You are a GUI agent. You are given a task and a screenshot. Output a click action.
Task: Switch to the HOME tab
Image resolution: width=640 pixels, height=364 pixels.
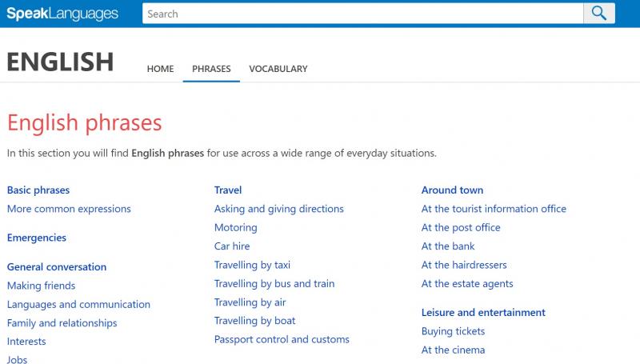tap(161, 69)
